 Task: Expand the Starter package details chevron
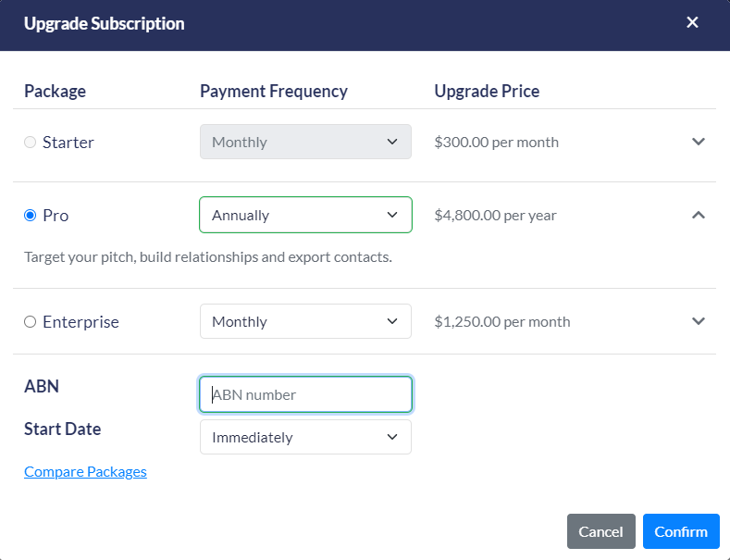tap(699, 142)
